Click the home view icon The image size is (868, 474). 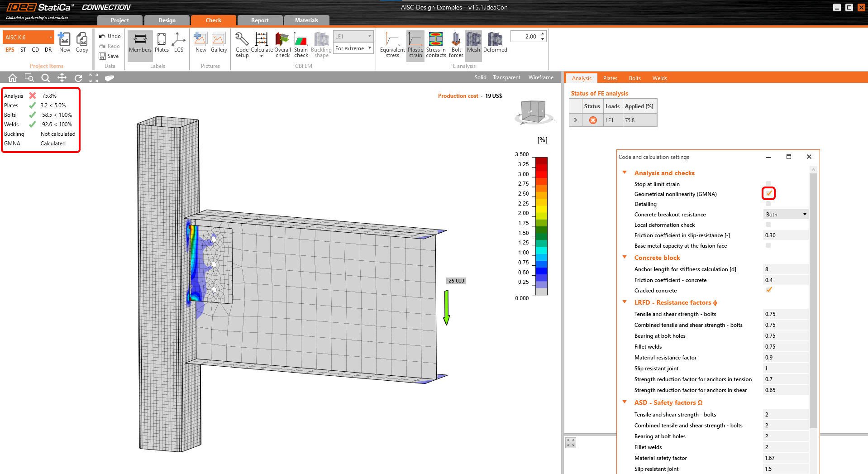pyautogui.click(x=13, y=78)
